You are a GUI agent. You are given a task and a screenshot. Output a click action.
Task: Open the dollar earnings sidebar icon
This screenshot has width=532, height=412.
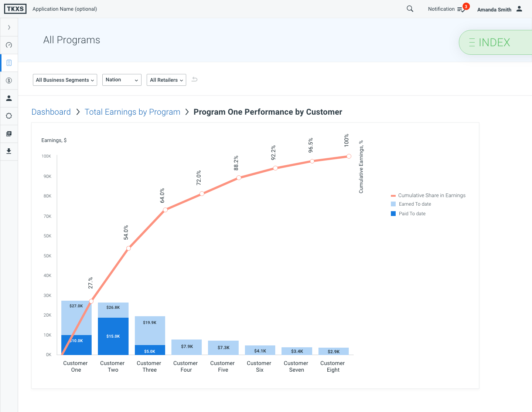9,81
